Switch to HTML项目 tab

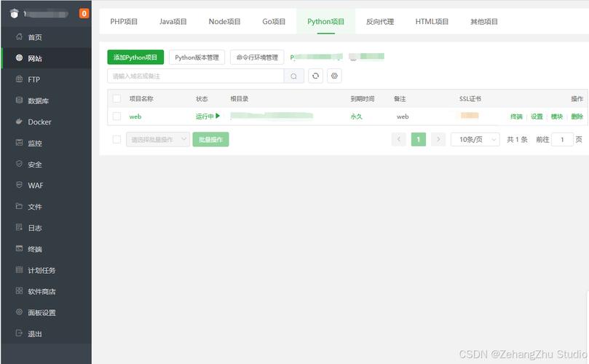(x=432, y=21)
